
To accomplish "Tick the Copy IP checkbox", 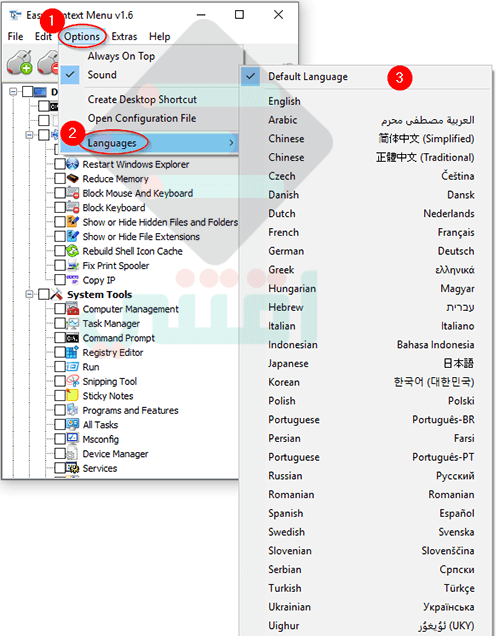I will [x=60, y=279].
